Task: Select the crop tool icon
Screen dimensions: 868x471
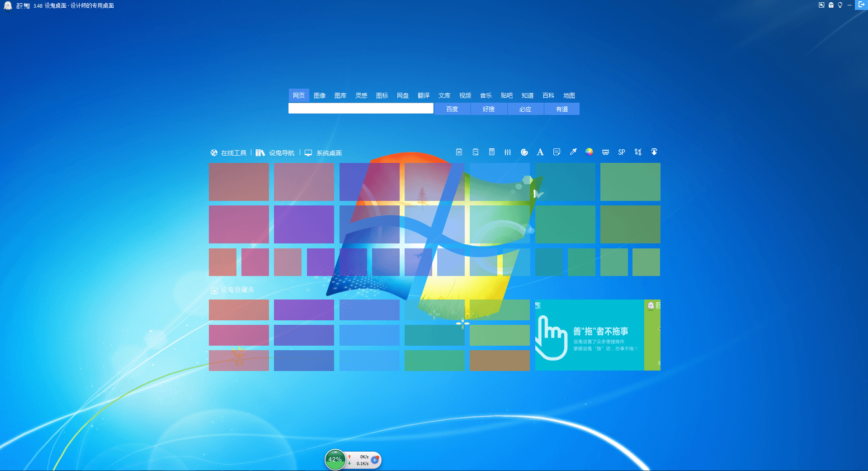Action: (638, 152)
